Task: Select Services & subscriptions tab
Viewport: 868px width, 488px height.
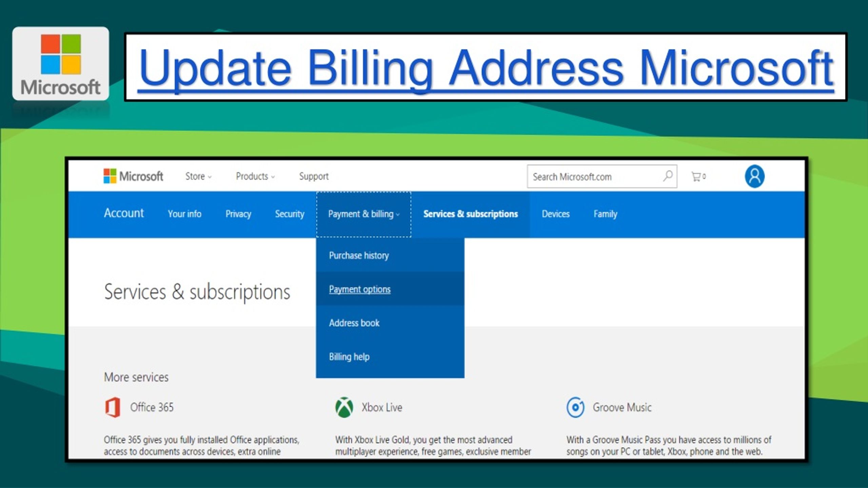Action: coord(471,214)
